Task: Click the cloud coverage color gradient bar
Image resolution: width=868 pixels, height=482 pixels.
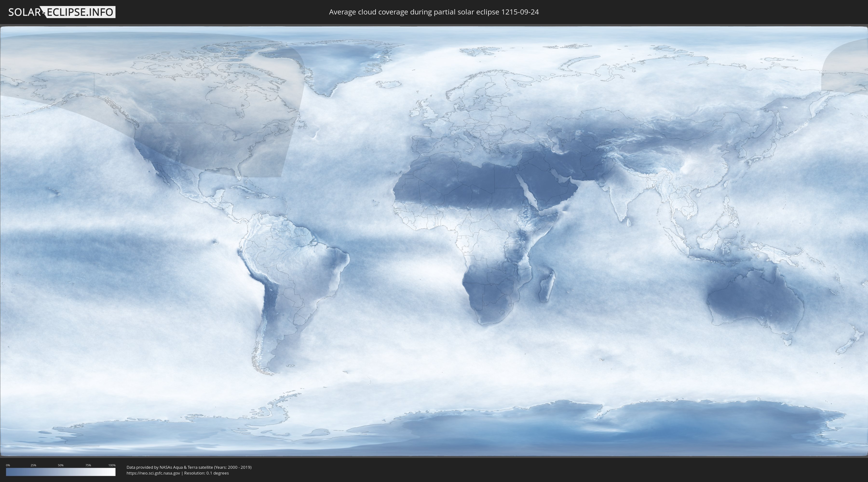Action: coord(61,472)
